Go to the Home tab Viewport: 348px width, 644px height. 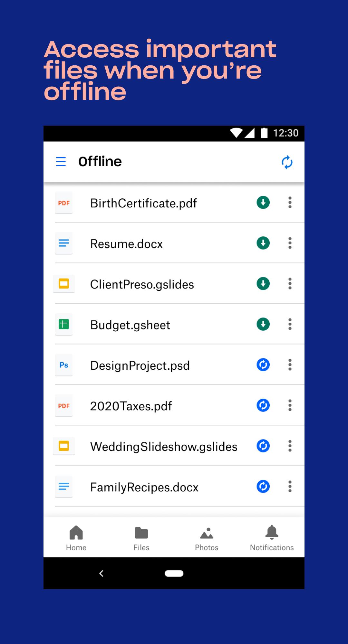pos(76,538)
